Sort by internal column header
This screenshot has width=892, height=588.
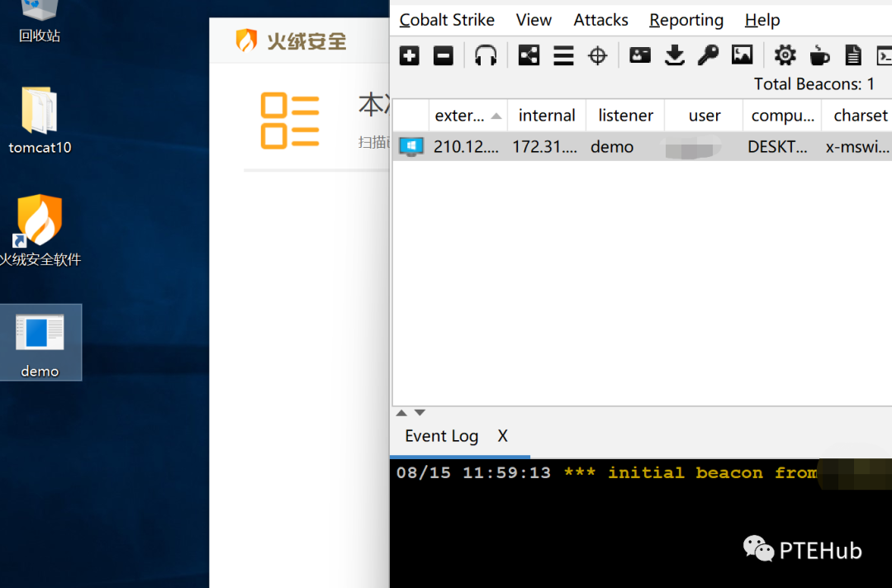click(x=547, y=116)
